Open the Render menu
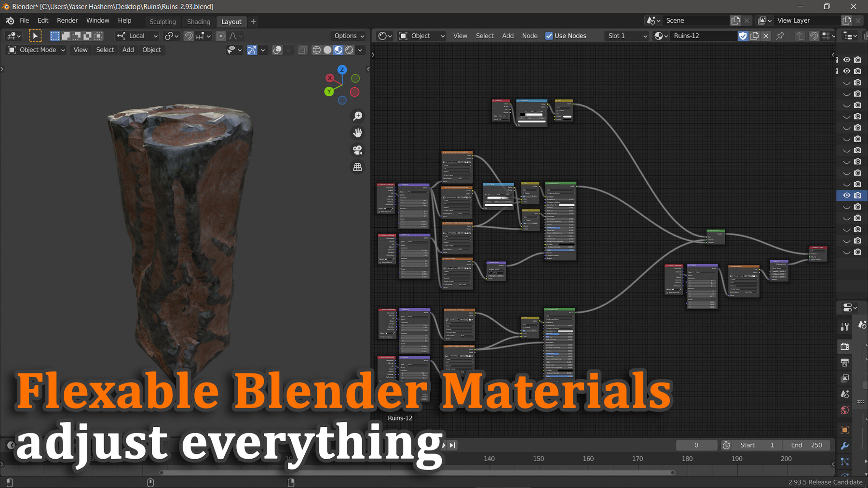868x488 pixels. (x=68, y=20)
